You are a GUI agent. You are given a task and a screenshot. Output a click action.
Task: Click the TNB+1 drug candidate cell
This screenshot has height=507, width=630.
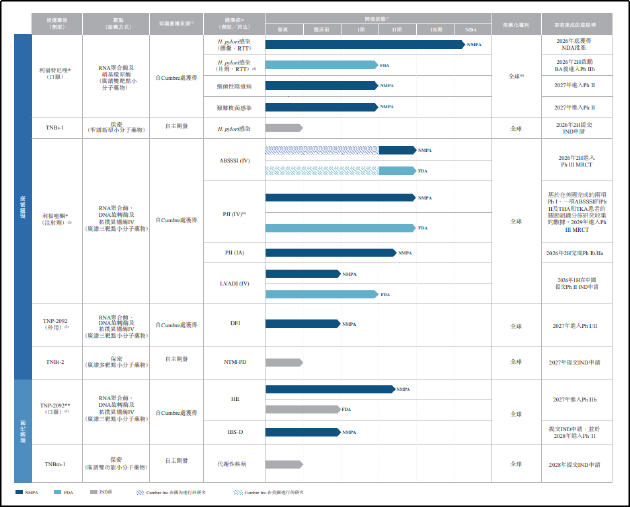[x=55, y=128]
